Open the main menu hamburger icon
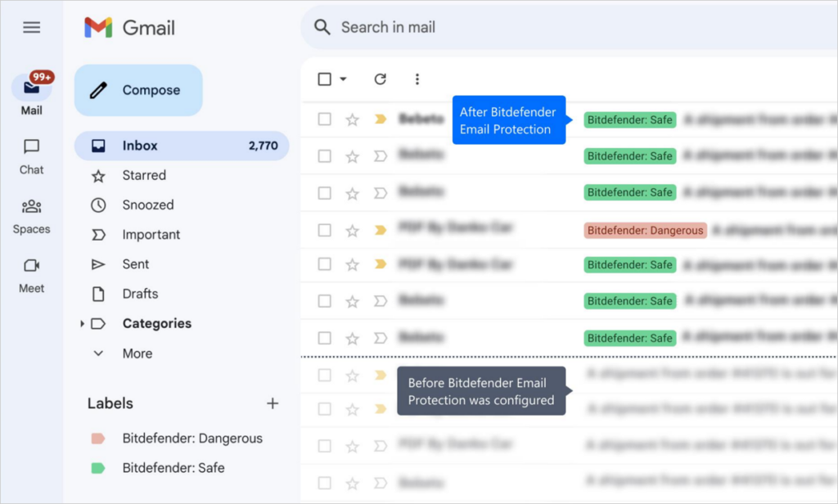 [x=32, y=27]
